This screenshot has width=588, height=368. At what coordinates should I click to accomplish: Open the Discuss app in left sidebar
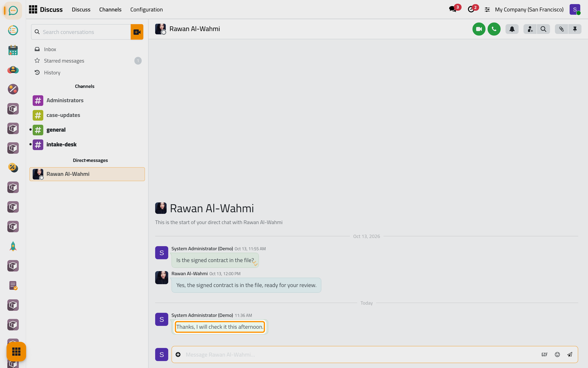click(x=13, y=11)
